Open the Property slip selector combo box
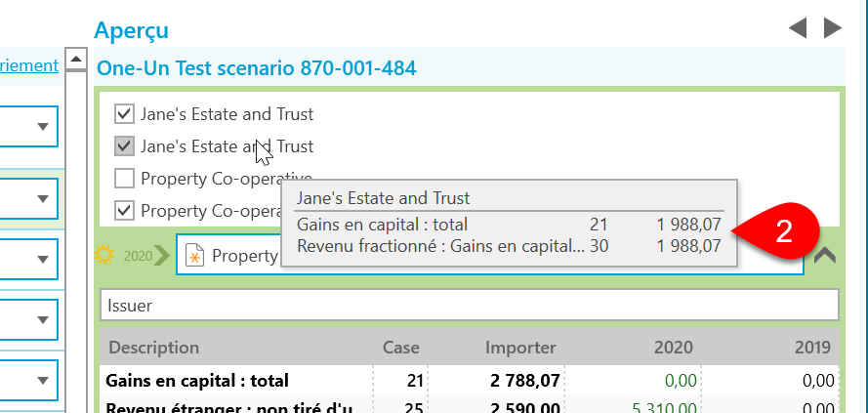 click(490, 255)
